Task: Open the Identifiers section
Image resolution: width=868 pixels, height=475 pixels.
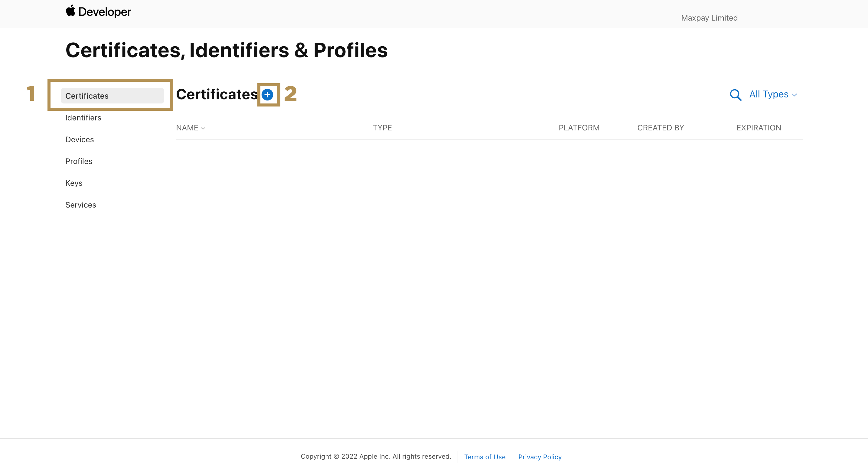Action: tap(83, 118)
